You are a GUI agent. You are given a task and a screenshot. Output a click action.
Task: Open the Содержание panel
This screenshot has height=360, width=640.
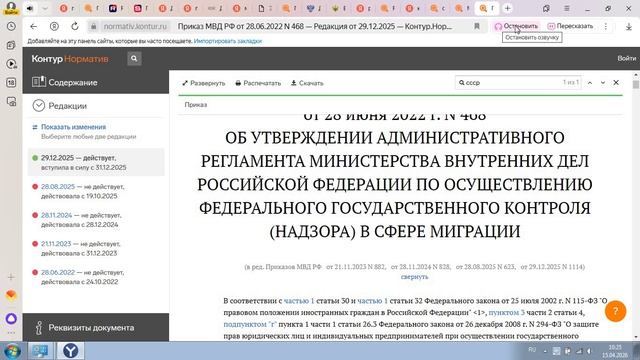coord(96,82)
